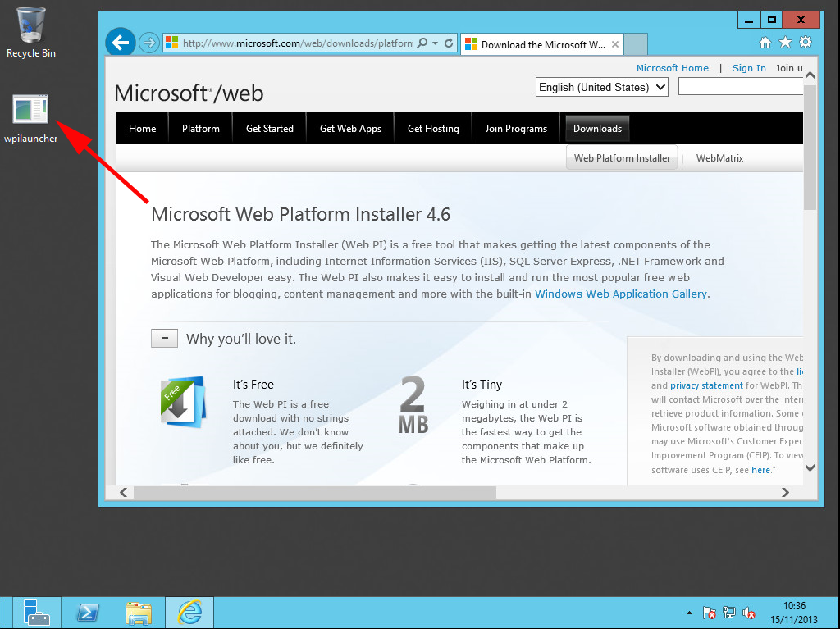Open the Get Started nav item
The width and height of the screenshot is (840, 629).
coord(269,129)
